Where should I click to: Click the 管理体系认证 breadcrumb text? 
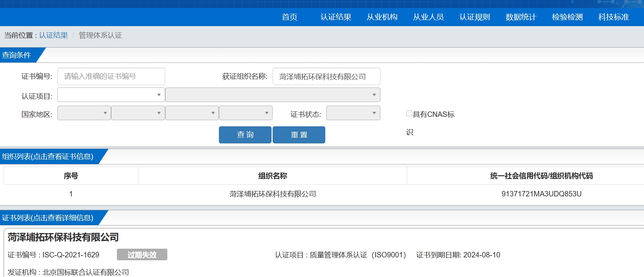pyautogui.click(x=100, y=35)
